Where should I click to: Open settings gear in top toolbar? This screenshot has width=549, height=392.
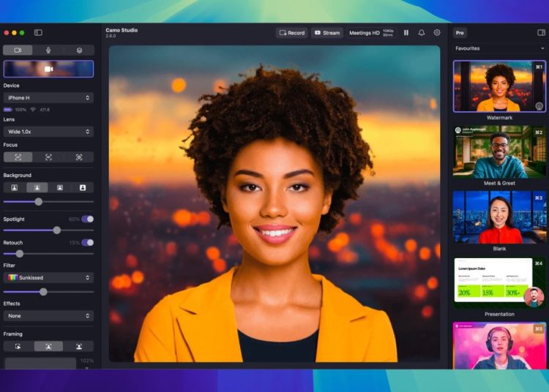(437, 32)
